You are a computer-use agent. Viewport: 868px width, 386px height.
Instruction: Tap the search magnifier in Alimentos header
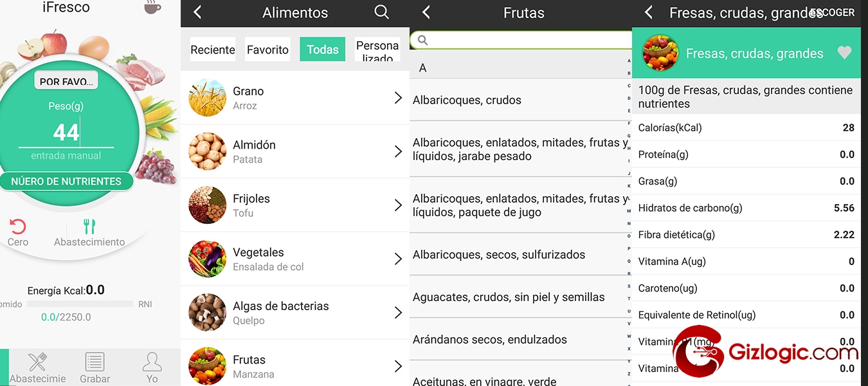[382, 12]
